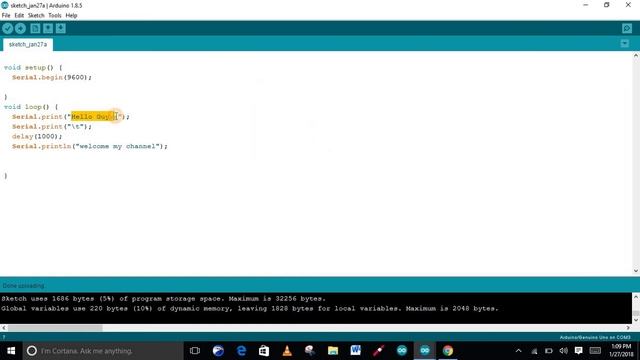The image size is (640, 360).
Task: Click the "Arduino/Genuino Uno on COM3" status text
Action: [x=595, y=338]
